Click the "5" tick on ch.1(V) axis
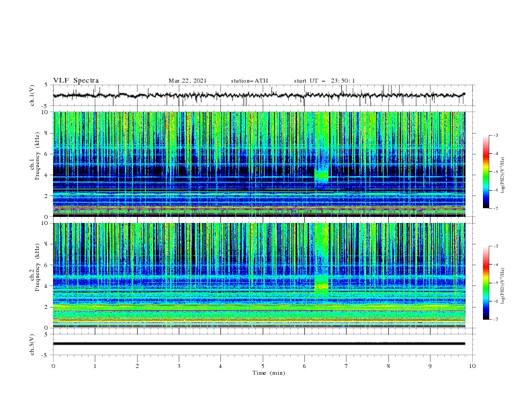This screenshot has height=411, width=532. (46, 85)
